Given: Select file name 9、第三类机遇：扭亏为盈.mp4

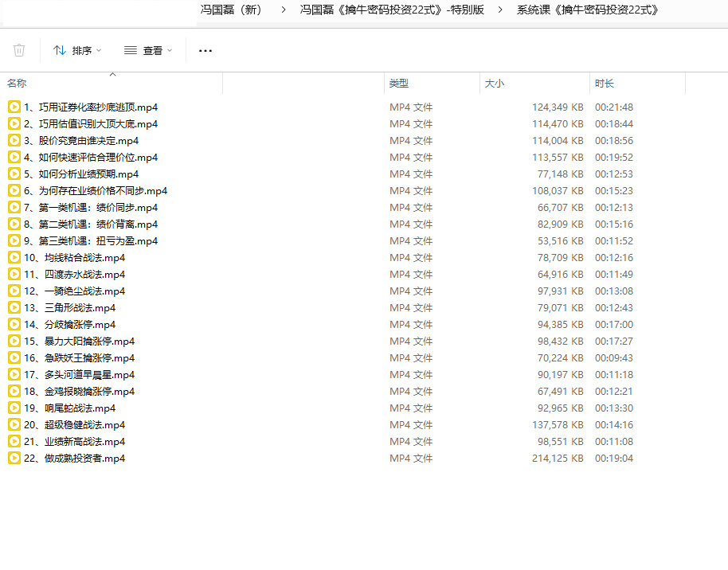Looking at the screenshot, I should coord(91,241).
